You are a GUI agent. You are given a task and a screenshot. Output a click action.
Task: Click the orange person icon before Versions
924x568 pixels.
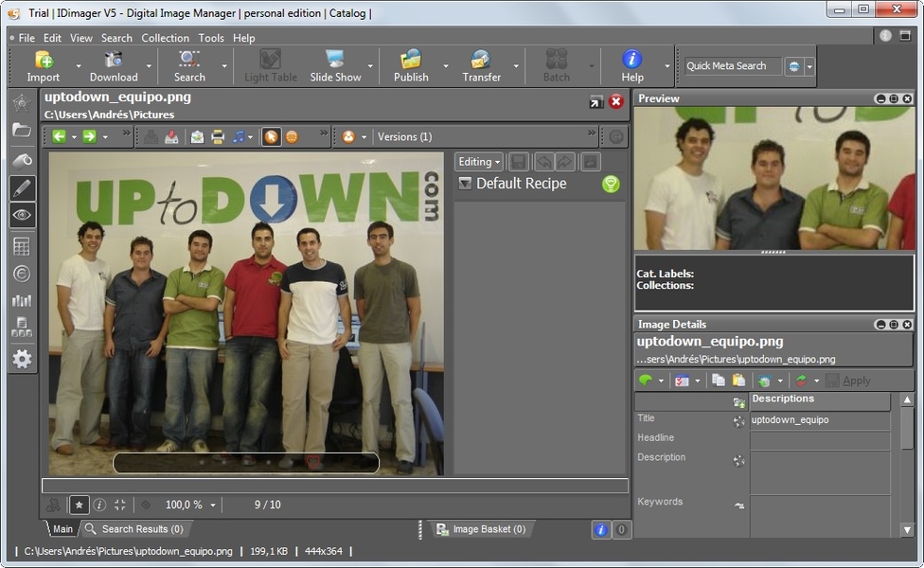(x=348, y=137)
